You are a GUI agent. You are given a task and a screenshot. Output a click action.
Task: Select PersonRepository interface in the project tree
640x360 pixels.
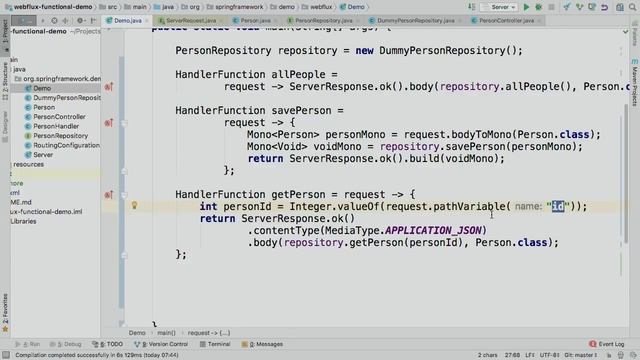coord(56,136)
